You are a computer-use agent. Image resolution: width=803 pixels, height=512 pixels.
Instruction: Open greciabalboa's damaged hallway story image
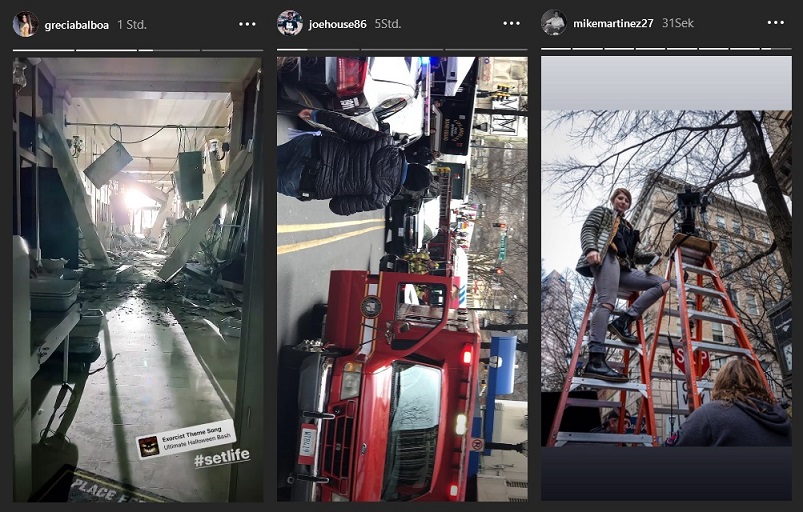pos(138,279)
